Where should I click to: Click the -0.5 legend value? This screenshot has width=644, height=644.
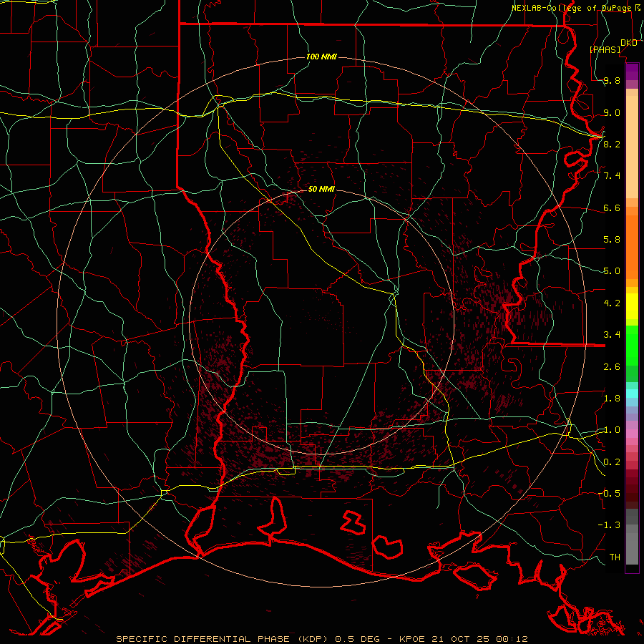click(609, 493)
